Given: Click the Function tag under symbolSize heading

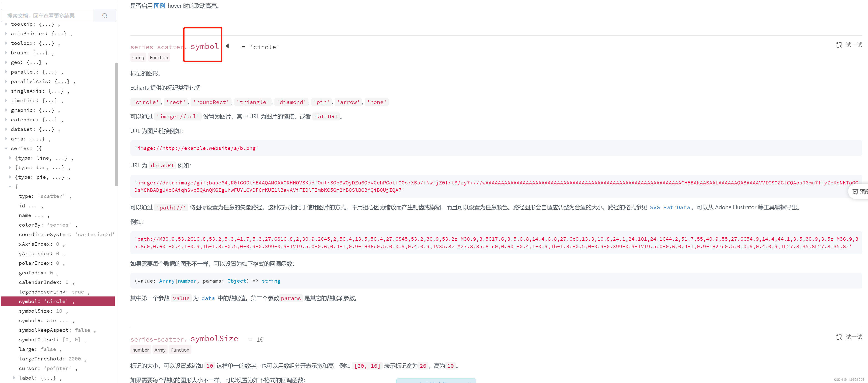Looking at the screenshot, I should coord(180,350).
